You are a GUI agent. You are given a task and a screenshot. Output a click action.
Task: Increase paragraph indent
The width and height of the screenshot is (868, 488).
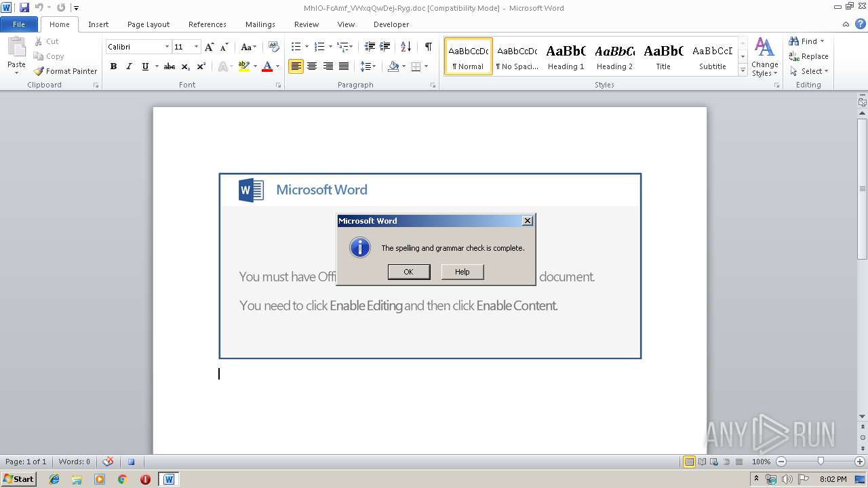click(384, 47)
